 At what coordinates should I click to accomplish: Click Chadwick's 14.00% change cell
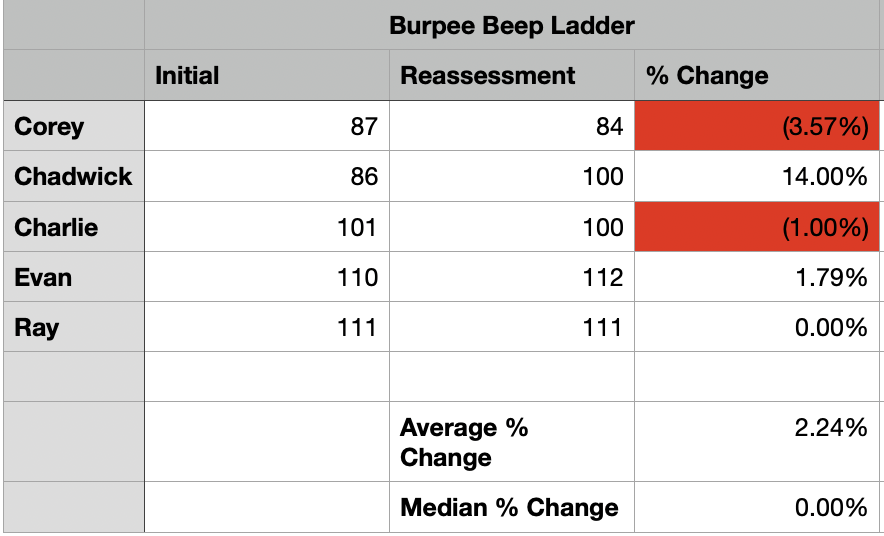click(x=757, y=177)
